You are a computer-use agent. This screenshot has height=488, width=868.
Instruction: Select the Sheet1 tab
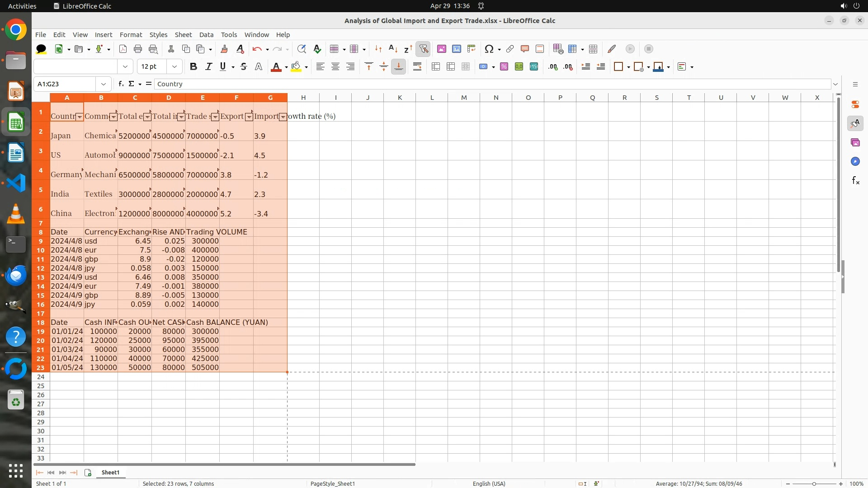click(x=110, y=473)
